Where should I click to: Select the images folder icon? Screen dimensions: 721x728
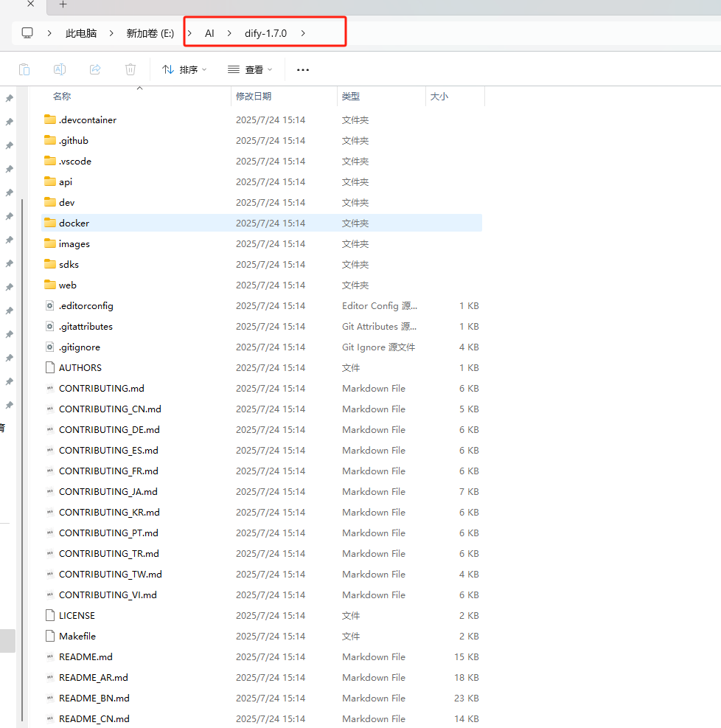pos(50,243)
